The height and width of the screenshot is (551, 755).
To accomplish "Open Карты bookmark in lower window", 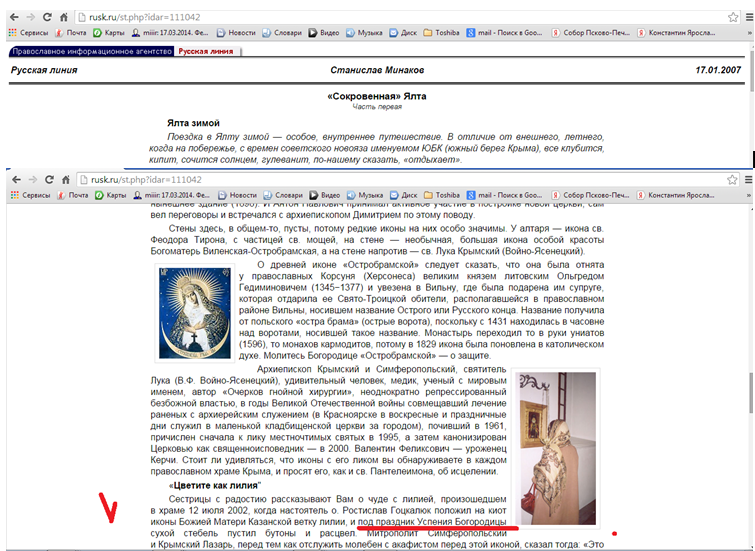I will pyautogui.click(x=110, y=195).
